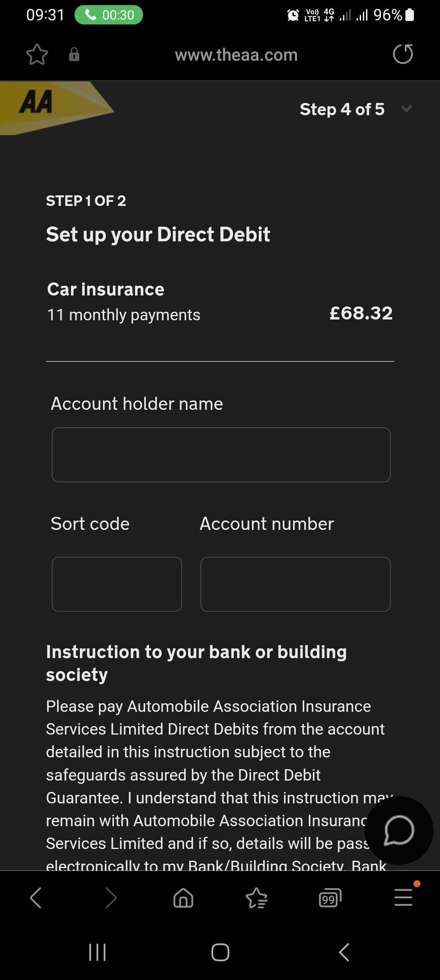Tap the AA logo

coord(37,103)
